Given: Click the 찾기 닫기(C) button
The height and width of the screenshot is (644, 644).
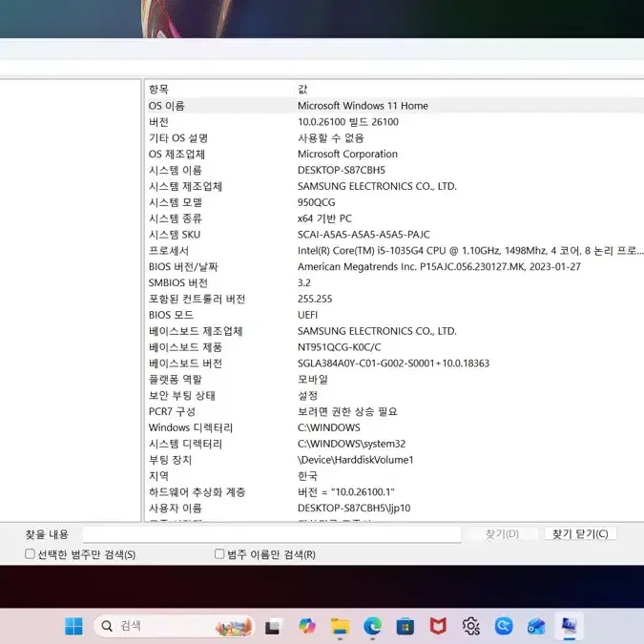Looking at the screenshot, I should (x=580, y=534).
